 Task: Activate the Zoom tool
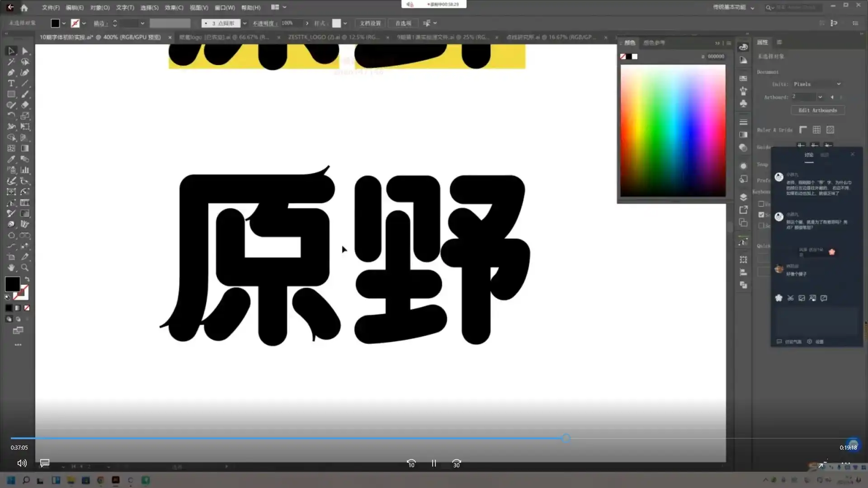(25, 267)
